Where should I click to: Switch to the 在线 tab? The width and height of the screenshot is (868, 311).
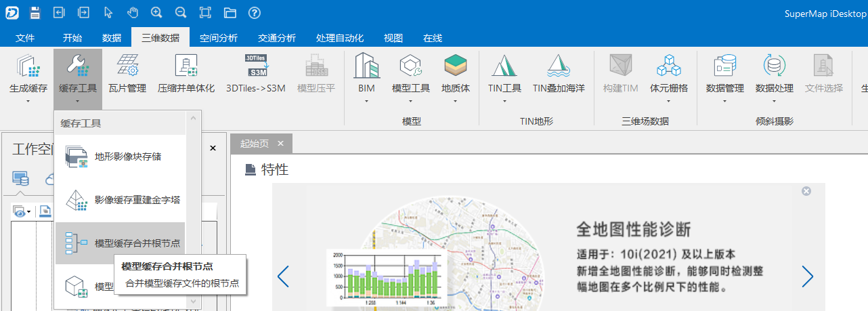(433, 38)
